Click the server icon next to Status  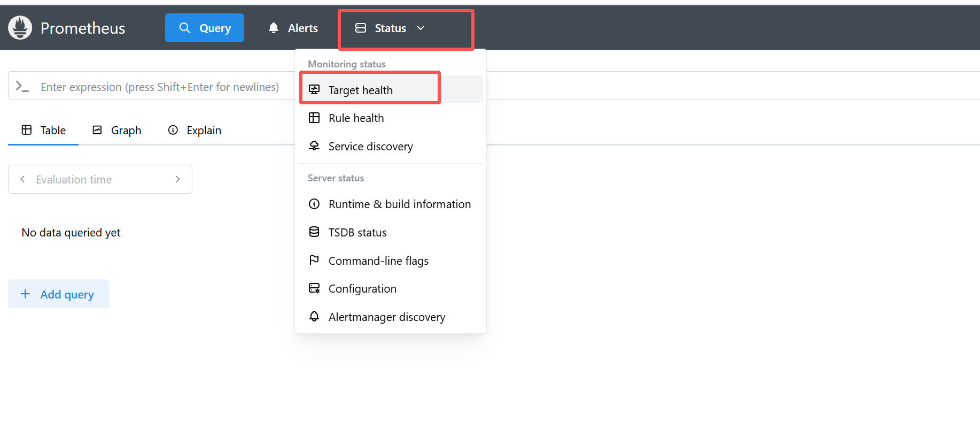[x=361, y=28]
